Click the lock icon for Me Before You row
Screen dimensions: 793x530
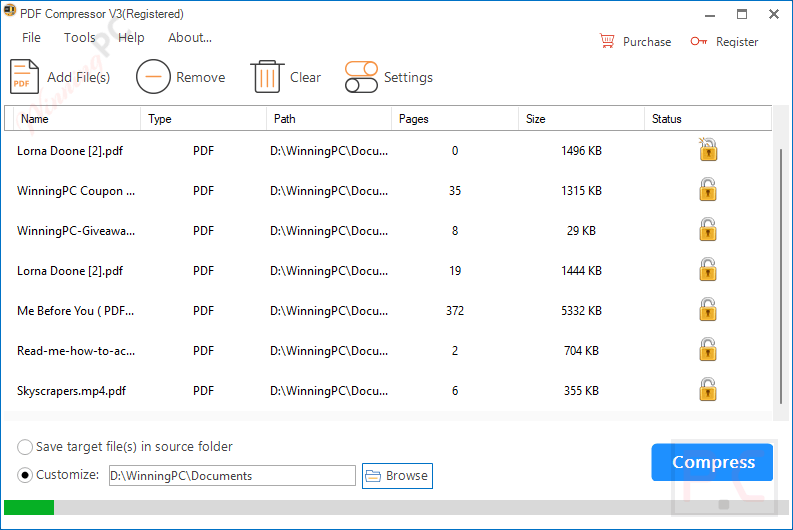[x=708, y=310]
